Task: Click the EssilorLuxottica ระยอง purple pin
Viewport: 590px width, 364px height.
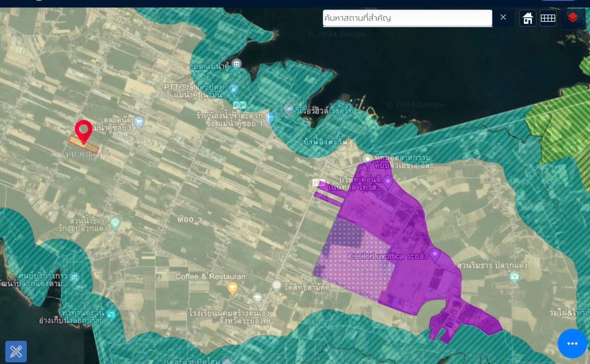Action: click(435, 254)
